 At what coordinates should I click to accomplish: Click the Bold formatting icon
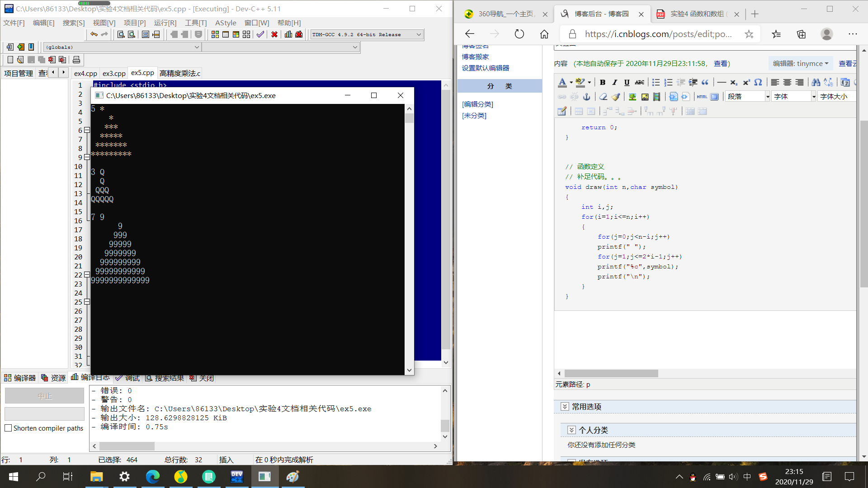point(602,82)
